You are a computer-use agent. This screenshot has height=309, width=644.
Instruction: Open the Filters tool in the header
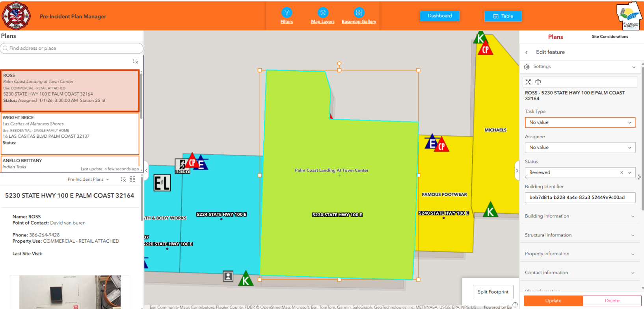click(x=287, y=16)
